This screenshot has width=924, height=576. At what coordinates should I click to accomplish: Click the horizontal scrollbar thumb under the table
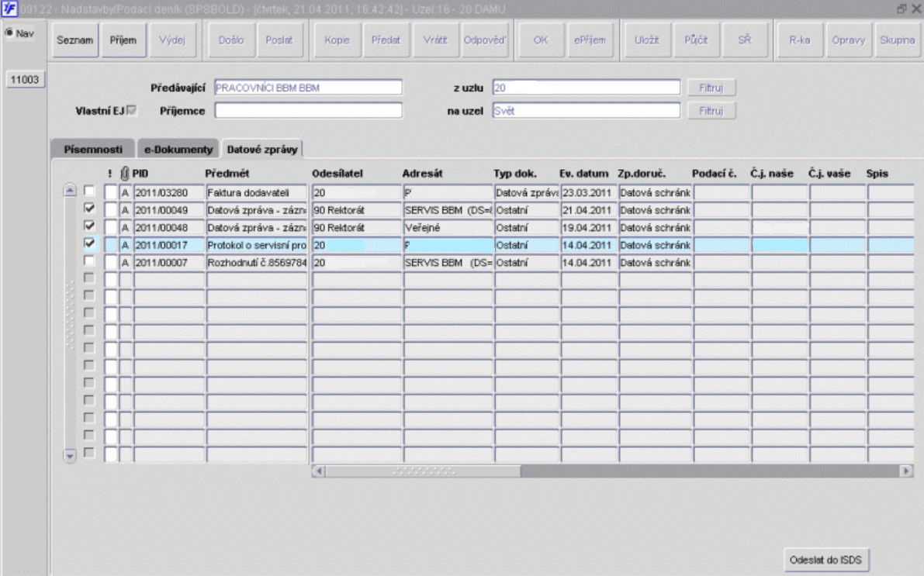(423, 471)
